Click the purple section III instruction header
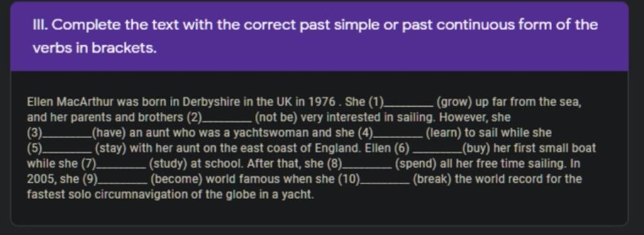The image size is (644, 235). point(319,37)
